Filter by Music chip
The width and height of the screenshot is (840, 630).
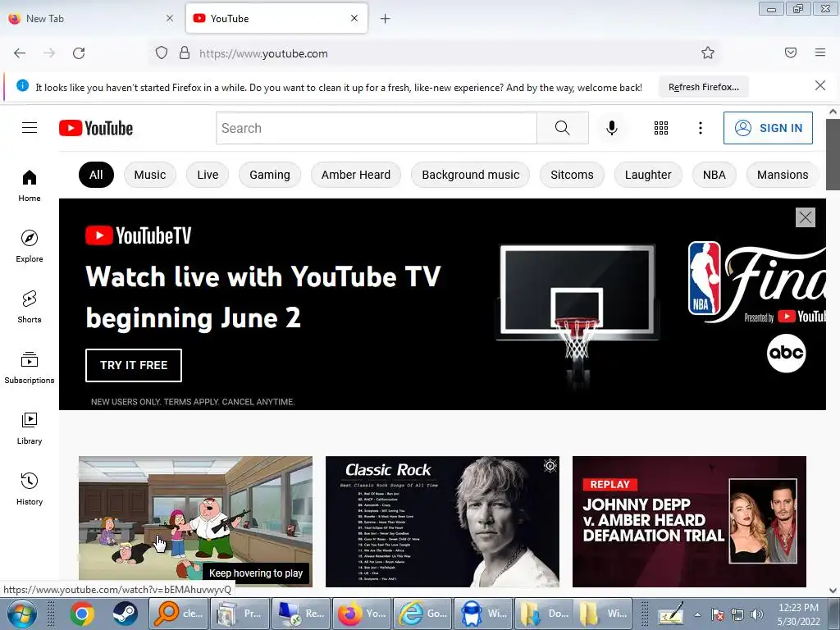(150, 175)
